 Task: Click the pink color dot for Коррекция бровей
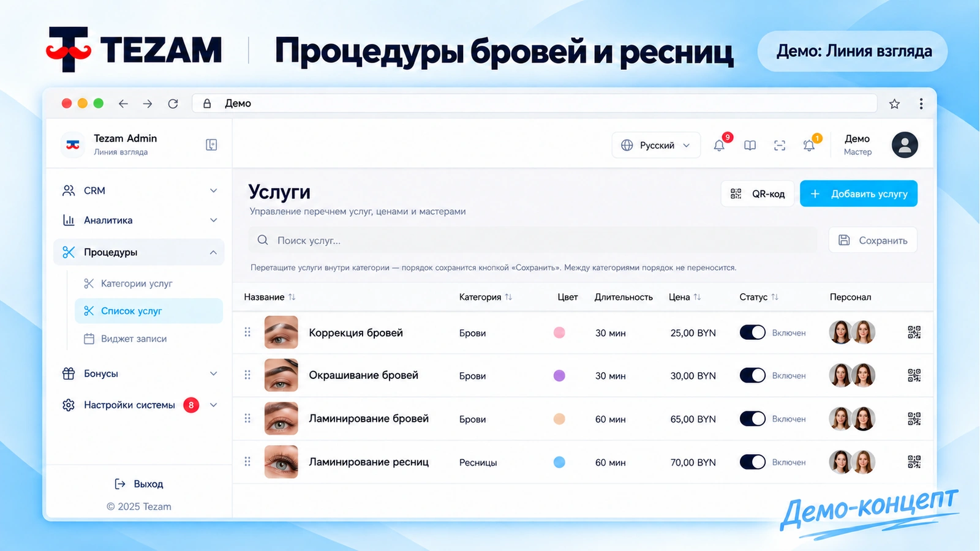pos(559,332)
